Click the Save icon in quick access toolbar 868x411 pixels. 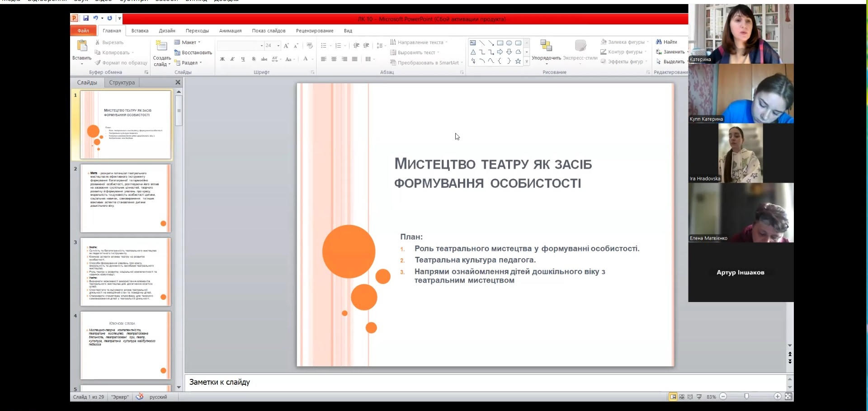point(85,19)
